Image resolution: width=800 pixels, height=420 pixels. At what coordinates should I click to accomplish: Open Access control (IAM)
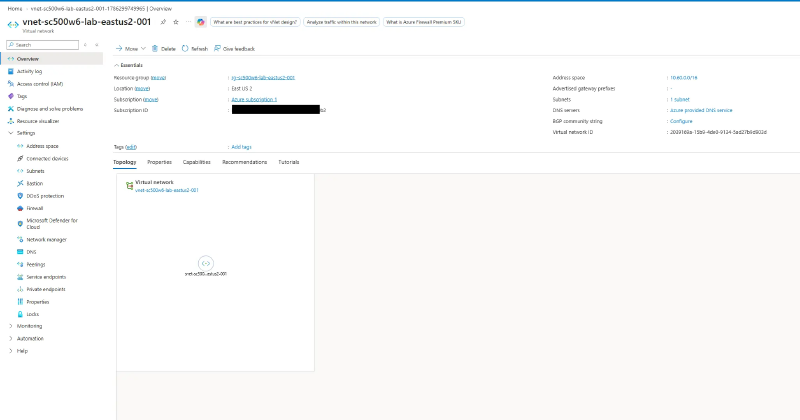tap(40, 84)
